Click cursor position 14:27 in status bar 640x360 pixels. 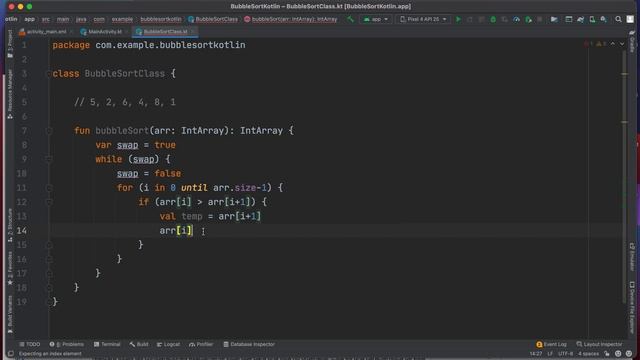(536, 354)
